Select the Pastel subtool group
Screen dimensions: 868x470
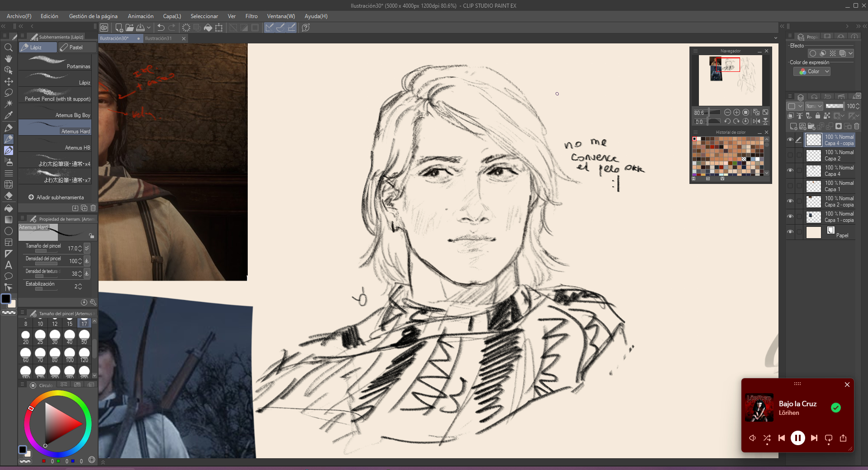(x=76, y=47)
